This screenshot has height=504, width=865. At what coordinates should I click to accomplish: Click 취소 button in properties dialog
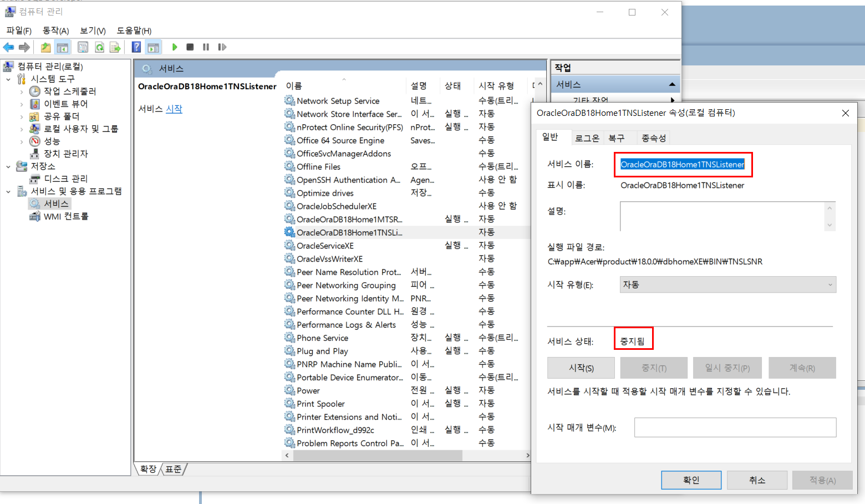[757, 480]
